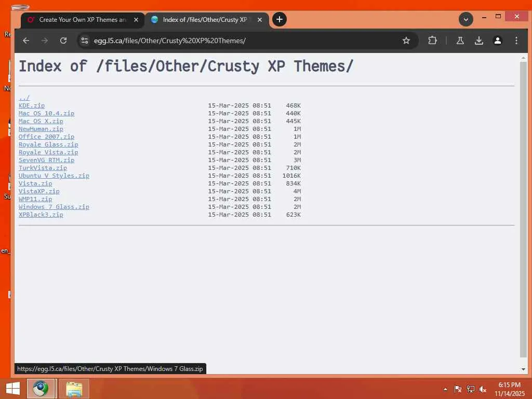Open the Downloads toolbar icon

(478, 41)
